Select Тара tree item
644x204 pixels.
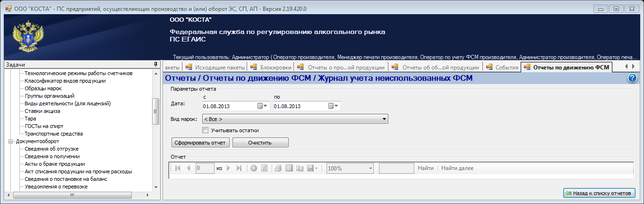point(30,119)
